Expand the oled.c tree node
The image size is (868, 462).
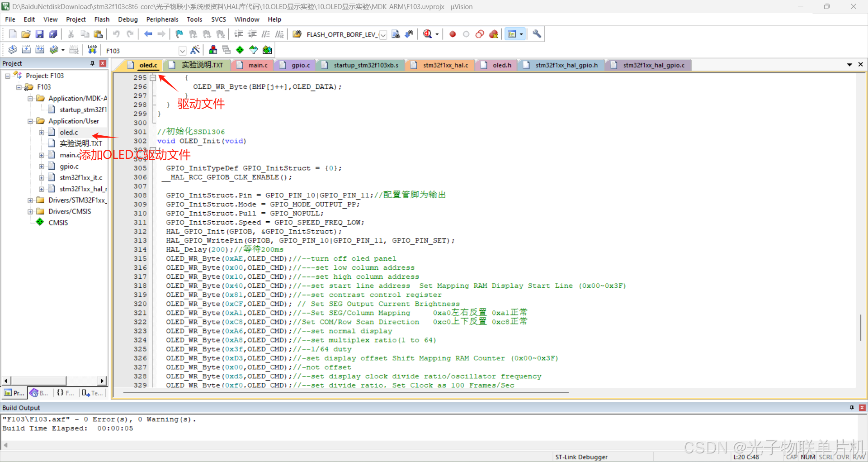point(41,133)
